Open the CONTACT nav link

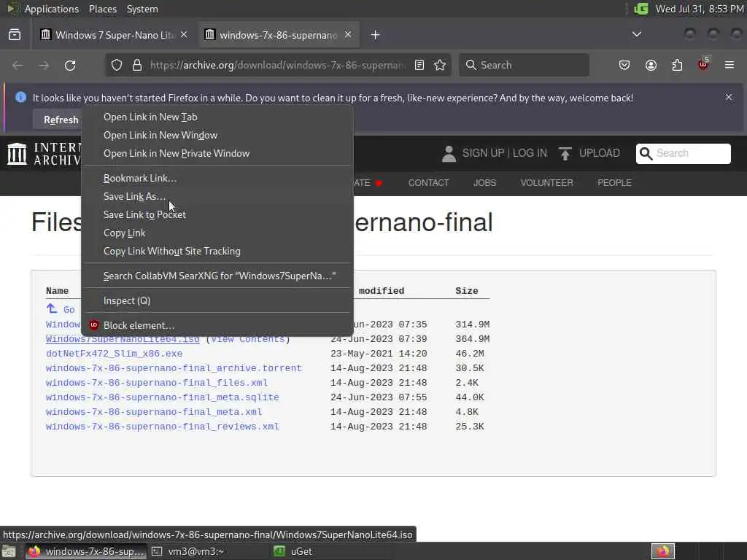428,183
